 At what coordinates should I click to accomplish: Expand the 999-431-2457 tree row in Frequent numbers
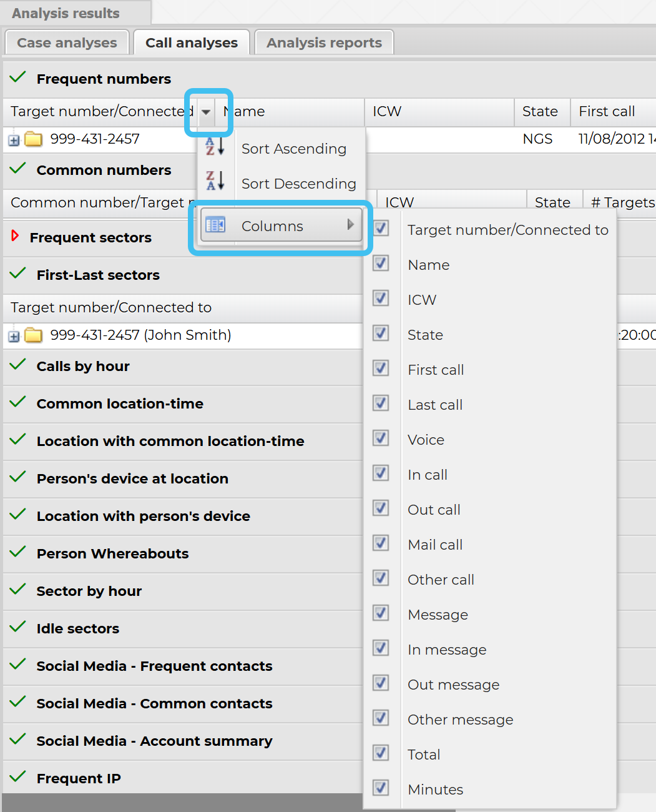pyautogui.click(x=14, y=141)
